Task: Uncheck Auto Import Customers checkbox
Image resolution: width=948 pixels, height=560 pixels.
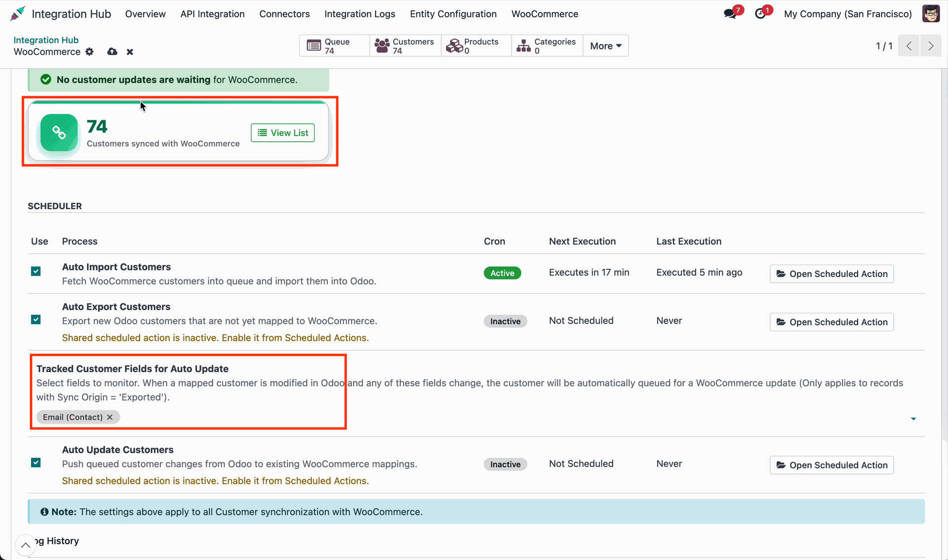Action: pos(36,271)
